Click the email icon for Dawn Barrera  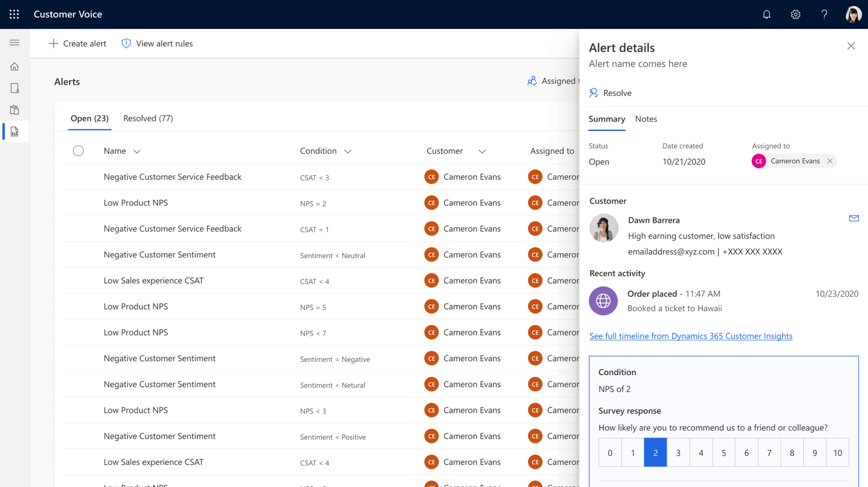click(x=854, y=218)
